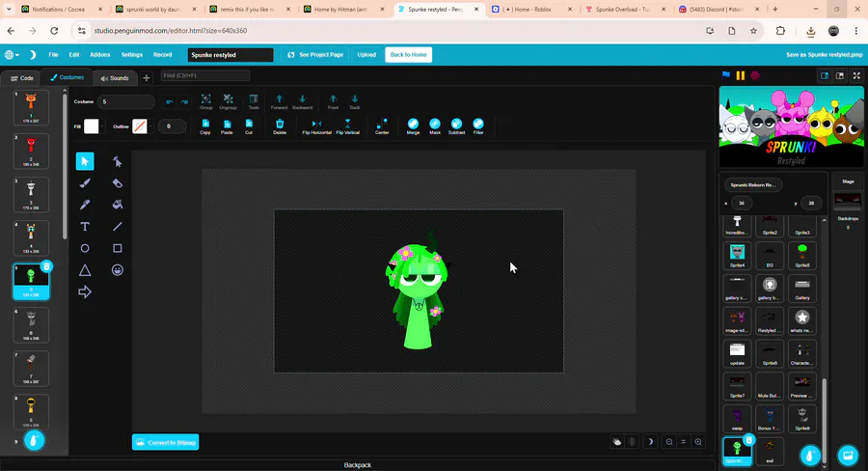868x471 pixels.
Task: Click the Group icon
Action: click(x=206, y=102)
